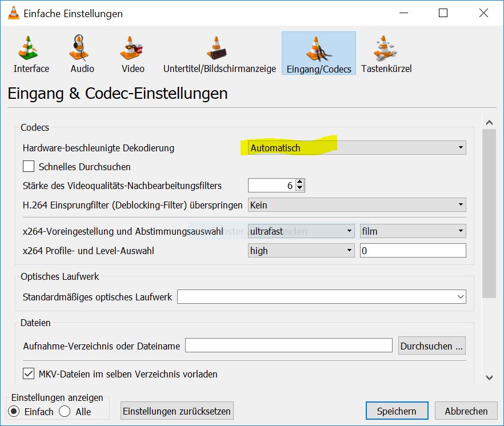Select the Alle radio button

click(x=65, y=411)
